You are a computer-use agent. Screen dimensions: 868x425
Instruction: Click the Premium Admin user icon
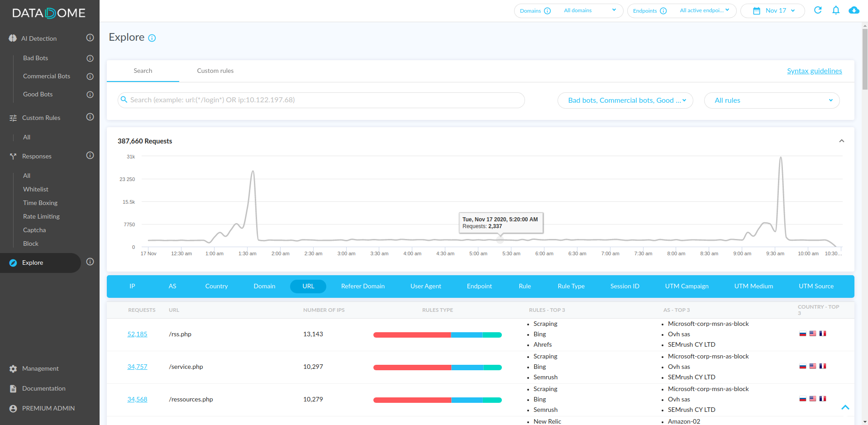[x=13, y=409]
